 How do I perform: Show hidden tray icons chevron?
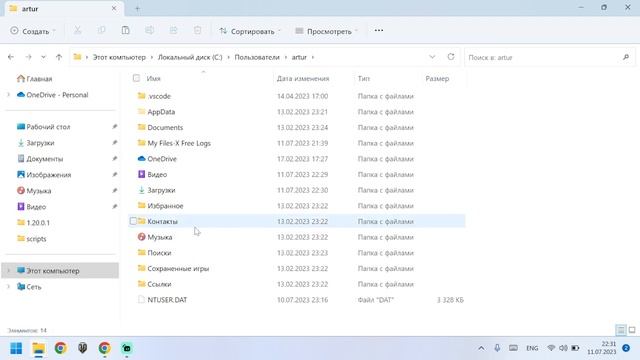[481, 348]
